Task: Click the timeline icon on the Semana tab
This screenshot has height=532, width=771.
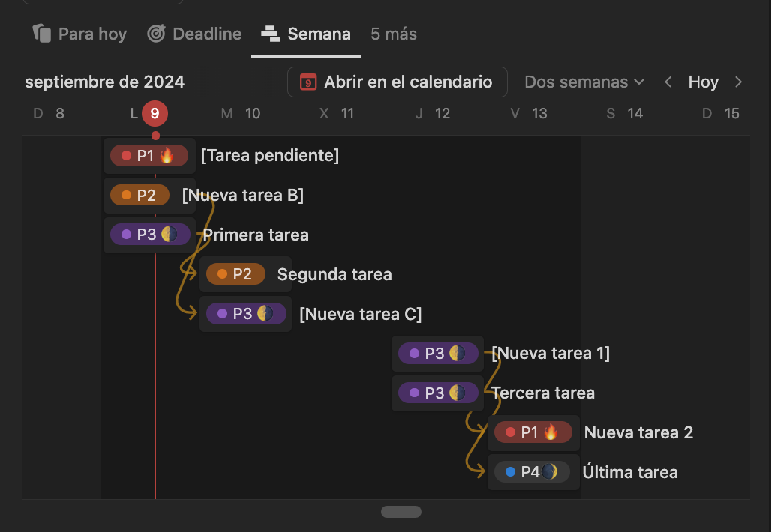Action: point(270,33)
